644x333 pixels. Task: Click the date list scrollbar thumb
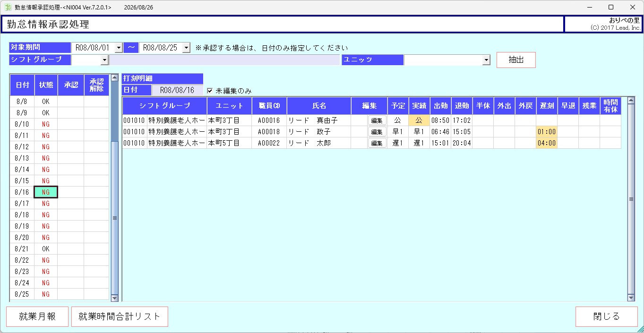(114, 218)
